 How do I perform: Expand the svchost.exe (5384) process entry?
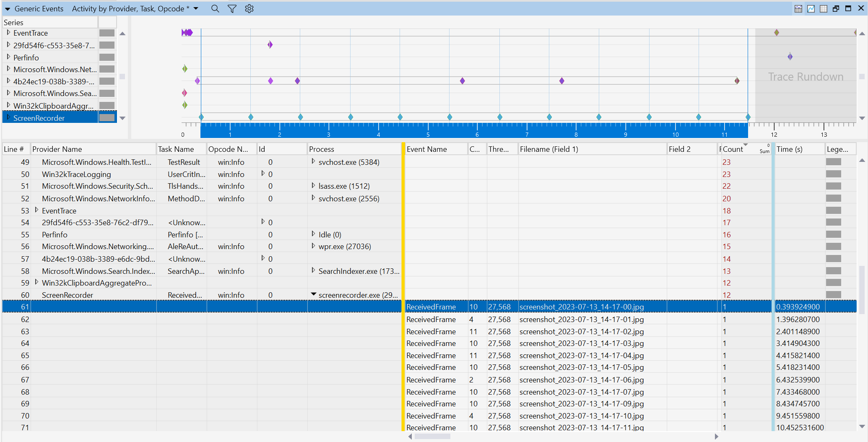click(x=314, y=162)
